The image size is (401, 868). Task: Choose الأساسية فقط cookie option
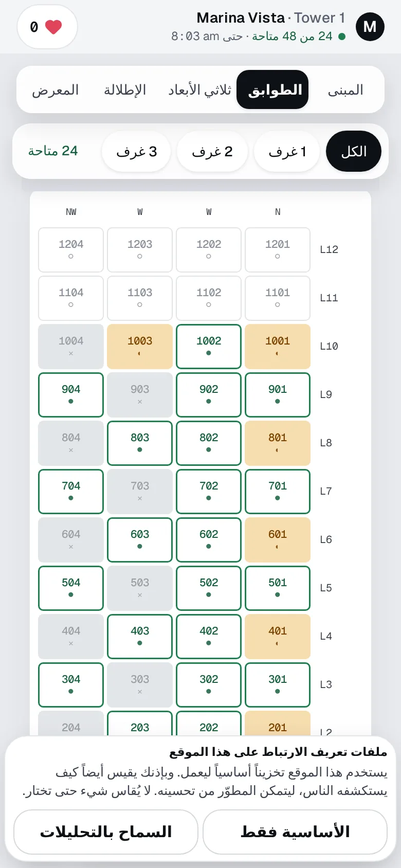pos(295,831)
